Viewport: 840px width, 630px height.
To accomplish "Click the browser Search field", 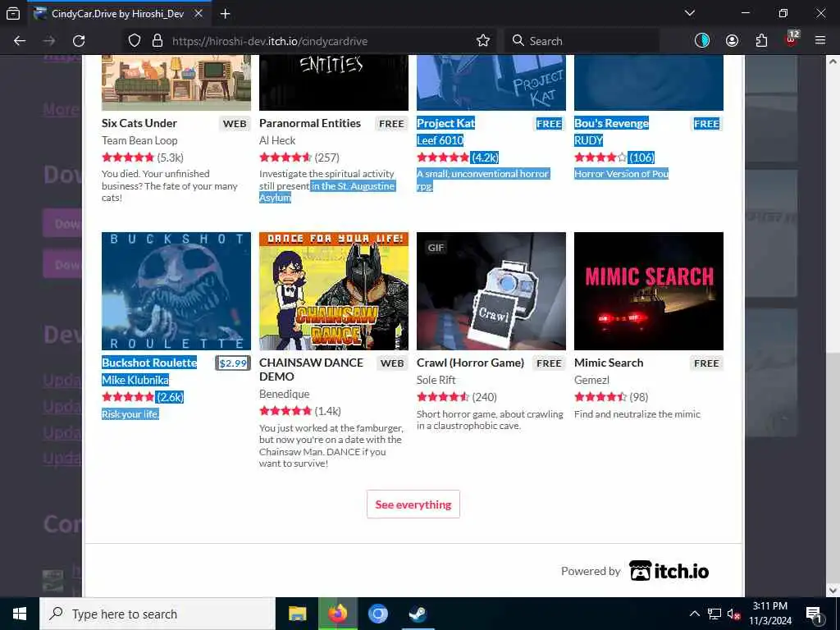I will click(582, 41).
